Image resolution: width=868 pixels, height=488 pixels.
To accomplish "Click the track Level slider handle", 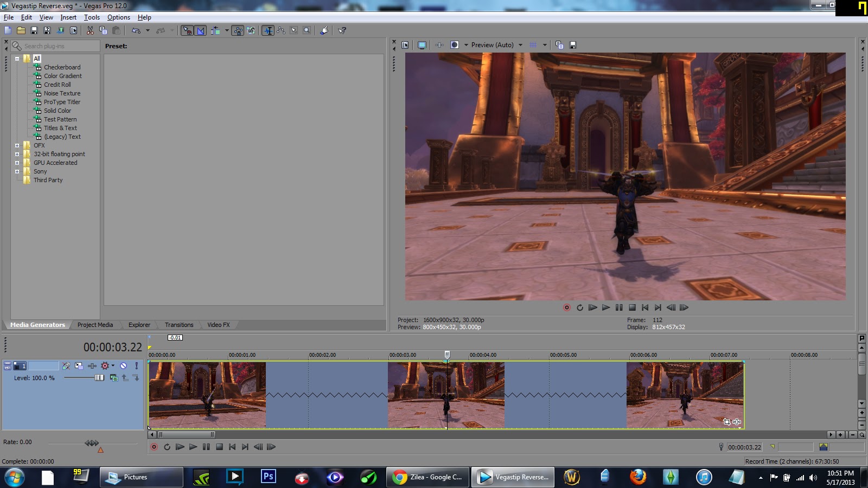I will point(99,377).
